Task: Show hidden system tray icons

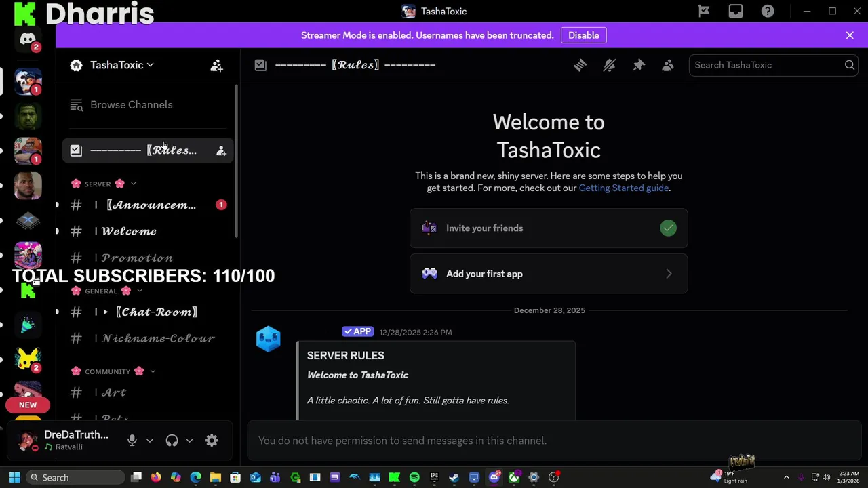Action: tap(786, 477)
